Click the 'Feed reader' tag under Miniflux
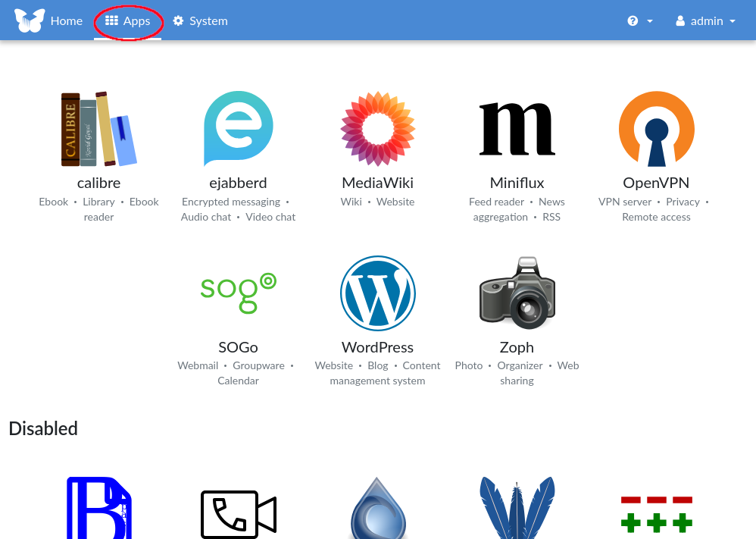 496,202
